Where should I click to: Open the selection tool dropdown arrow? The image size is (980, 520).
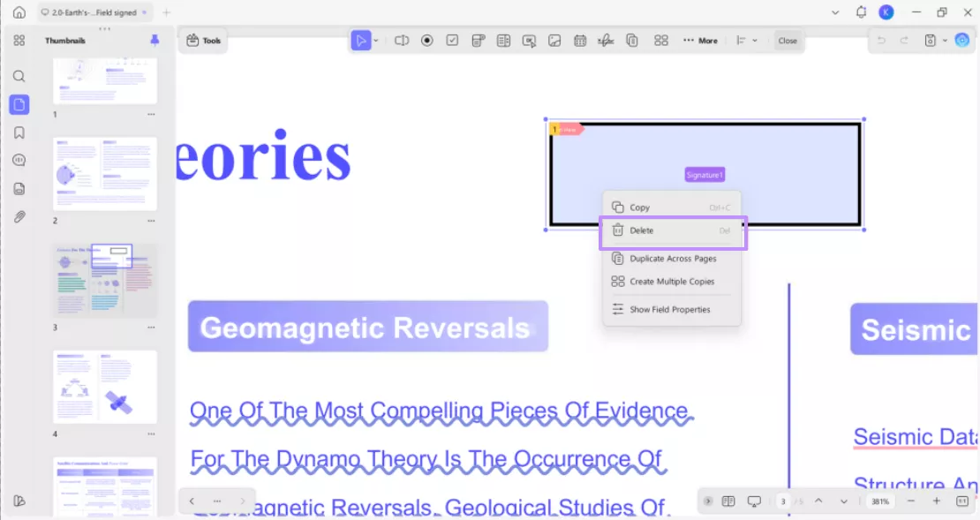tap(376, 41)
